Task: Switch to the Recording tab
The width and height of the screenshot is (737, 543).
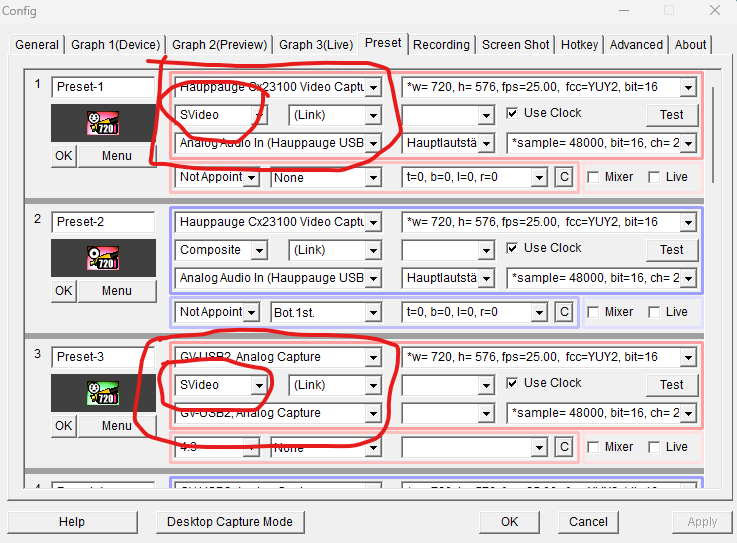Action: click(x=441, y=45)
